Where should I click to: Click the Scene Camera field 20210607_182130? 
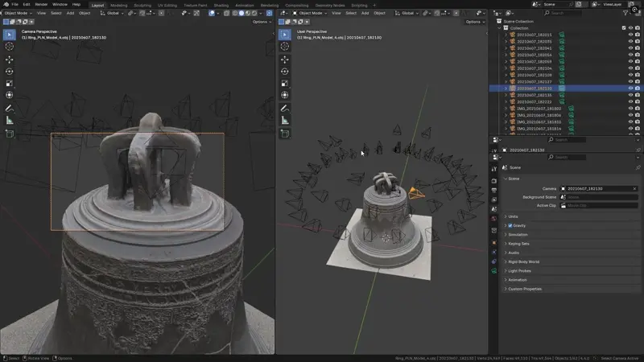click(x=599, y=189)
